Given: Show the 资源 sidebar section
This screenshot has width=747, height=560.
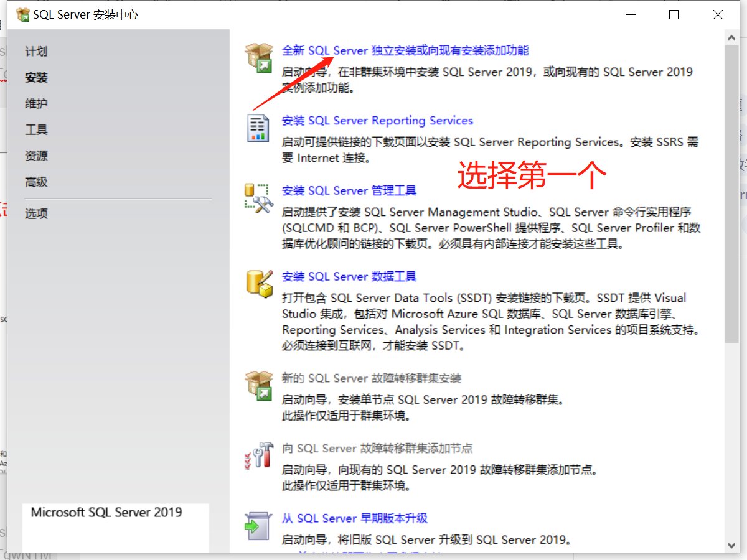Looking at the screenshot, I should click(36, 156).
